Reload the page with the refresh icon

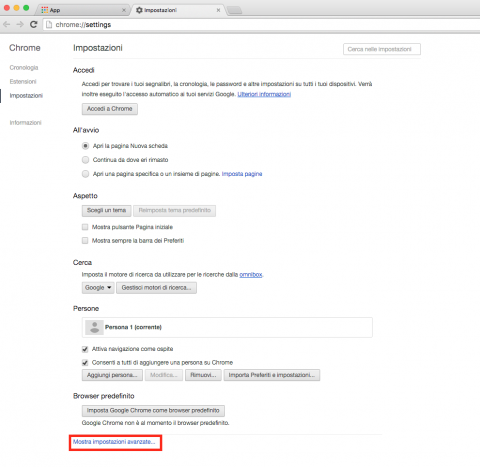tap(34, 24)
